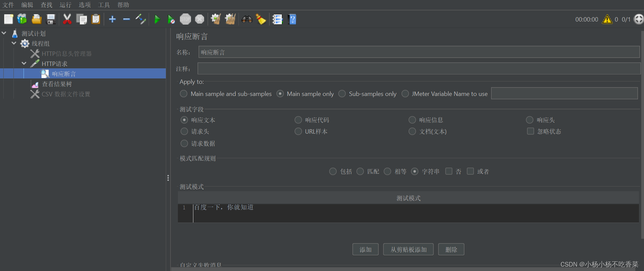
Task: Click Start no pauses icon
Action: click(x=171, y=20)
